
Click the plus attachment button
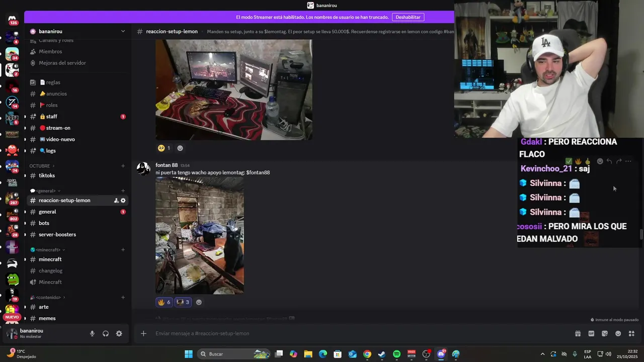click(x=143, y=333)
